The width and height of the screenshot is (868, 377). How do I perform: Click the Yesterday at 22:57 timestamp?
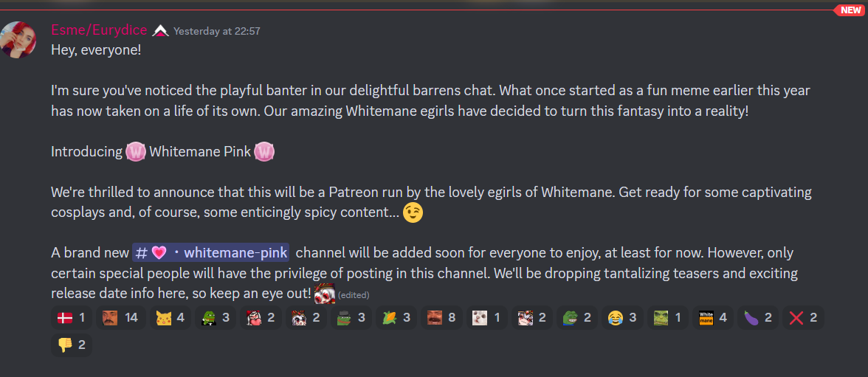(x=216, y=32)
